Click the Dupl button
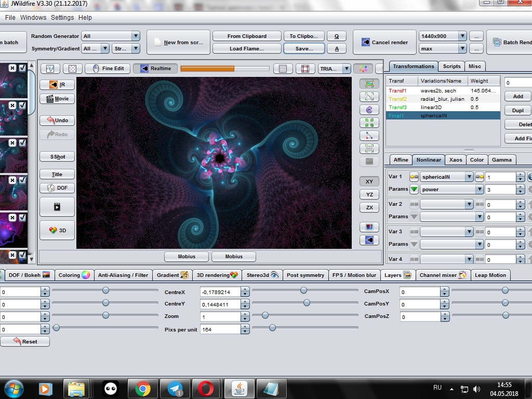 coord(518,110)
